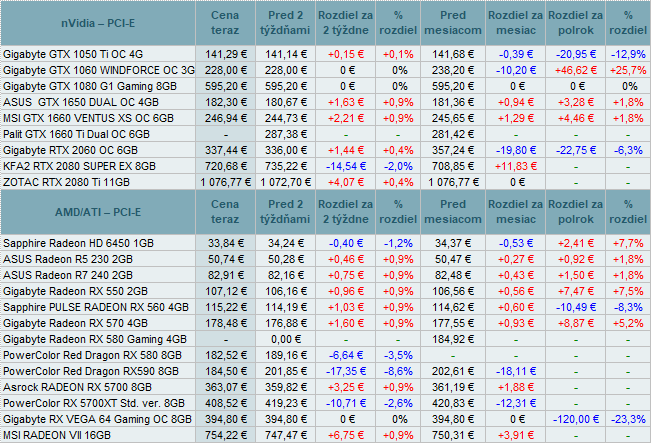This screenshot has height=443, width=651.
Task: Click Palit GTX 1660 Ti Dual OC 6GB
Action: click(x=76, y=134)
